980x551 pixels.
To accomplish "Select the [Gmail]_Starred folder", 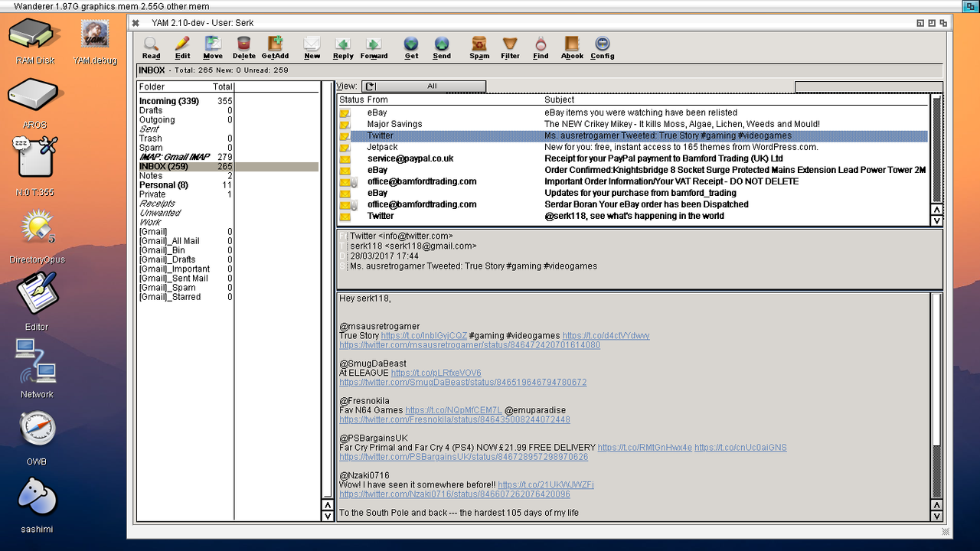I will click(186, 297).
